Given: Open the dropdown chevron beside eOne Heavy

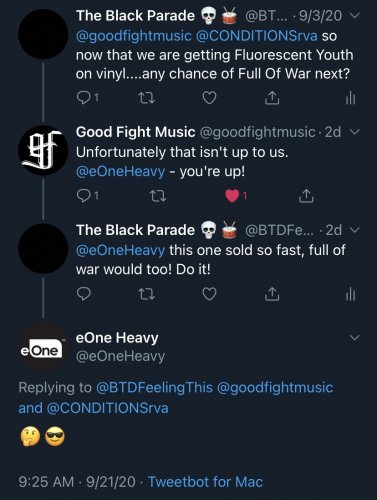Looking at the screenshot, I should [354, 337].
